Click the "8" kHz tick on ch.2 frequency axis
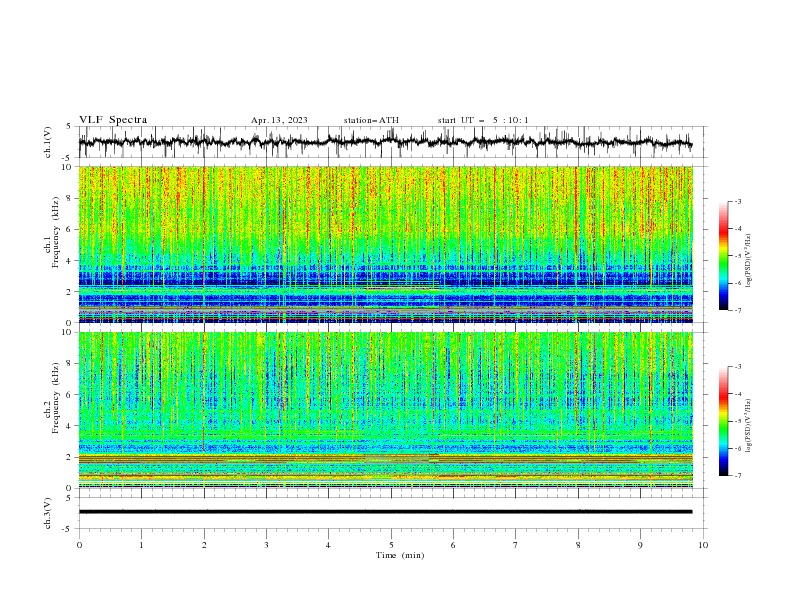This screenshot has height=612, width=792. pyautogui.click(x=71, y=363)
